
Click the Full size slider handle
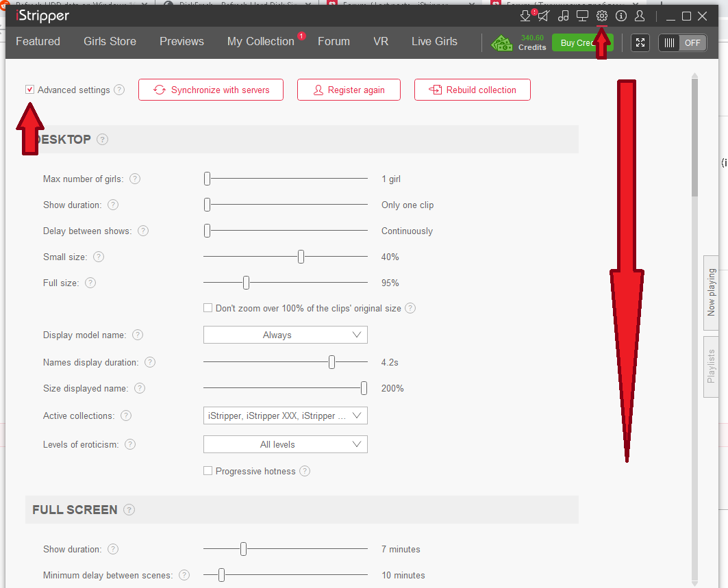[x=246, y=282]
